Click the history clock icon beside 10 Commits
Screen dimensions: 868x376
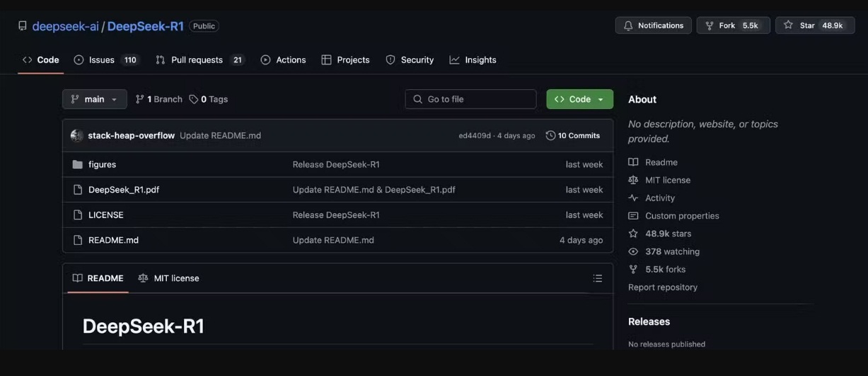point(550,136)
